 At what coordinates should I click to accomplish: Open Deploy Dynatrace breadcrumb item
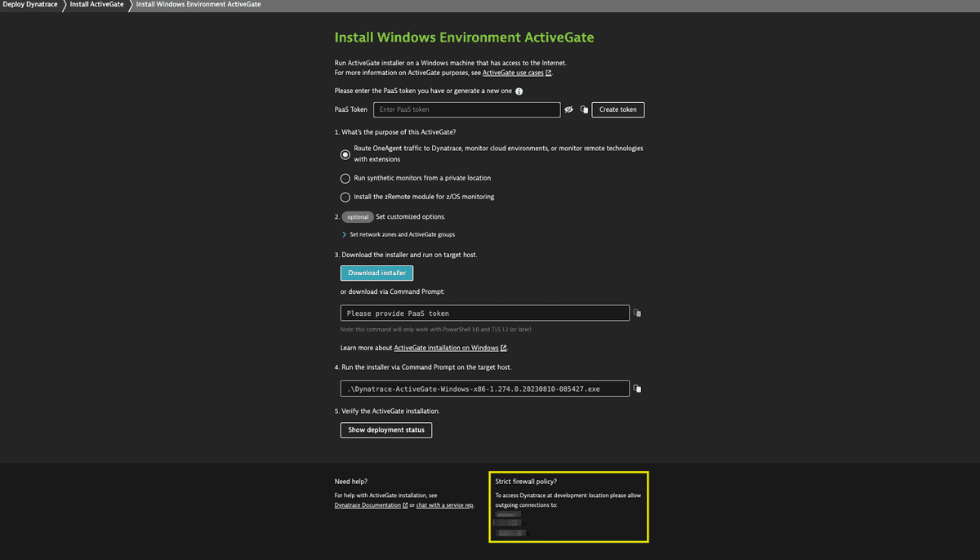click(29, 5)
